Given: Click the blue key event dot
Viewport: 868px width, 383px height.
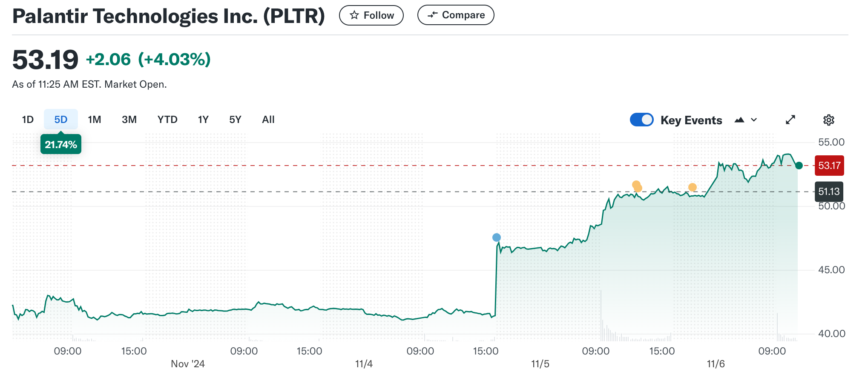Looking at the screenshot, I should [497, 237].
